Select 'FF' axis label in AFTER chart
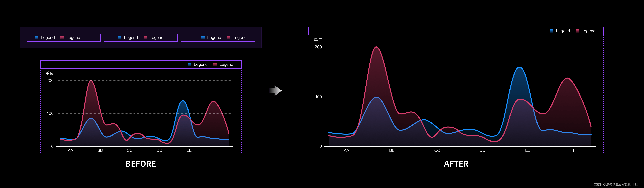Image resolution: width=644 pixels, height=188 pixels. [573, 150]
